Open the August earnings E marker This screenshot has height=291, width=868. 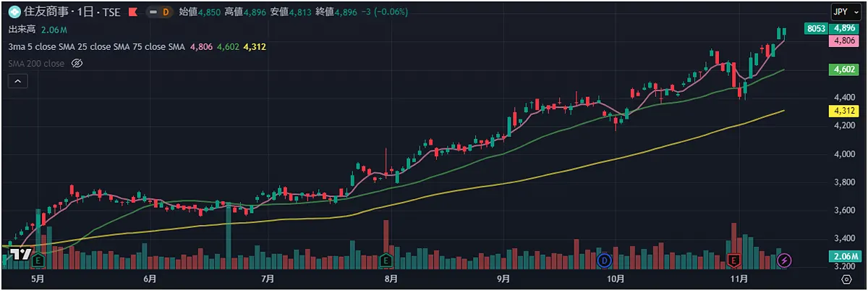(386, 259)
